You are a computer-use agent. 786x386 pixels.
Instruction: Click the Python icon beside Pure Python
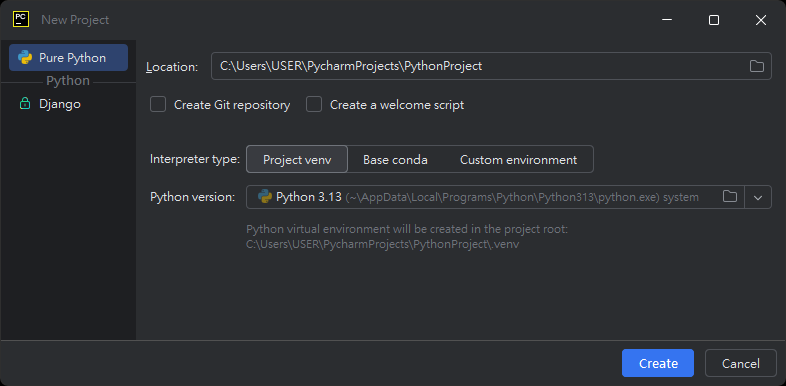25,58
